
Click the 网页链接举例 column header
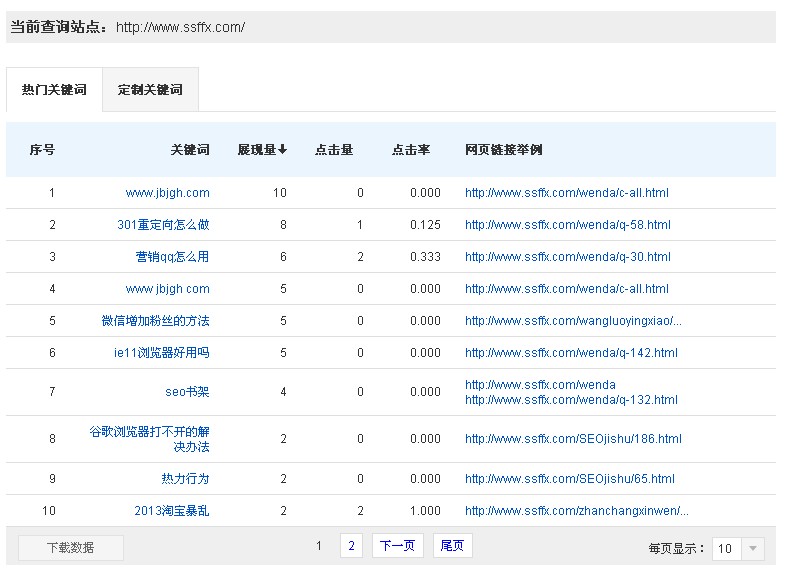click(x=504, y=149)
